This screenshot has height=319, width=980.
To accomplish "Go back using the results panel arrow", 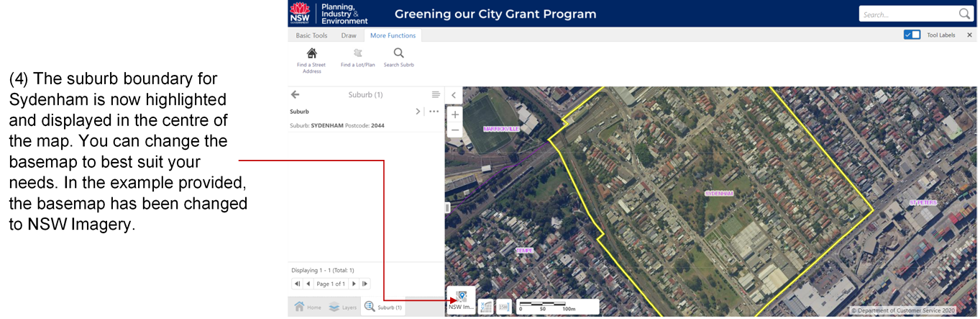I will 295,94.
